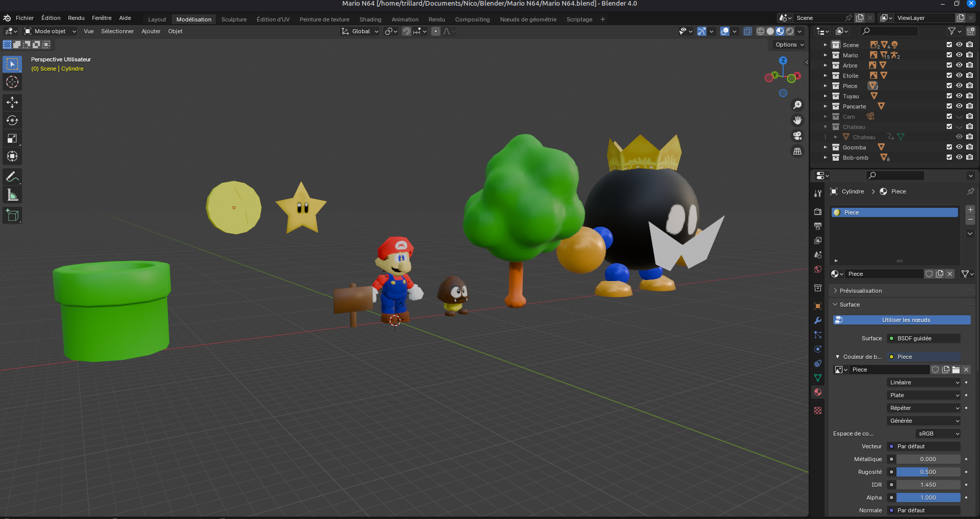Viewport: 980px width, 519px height.
Task: Click the viewport zoom magnifier icon
Action: pos(797,105)
